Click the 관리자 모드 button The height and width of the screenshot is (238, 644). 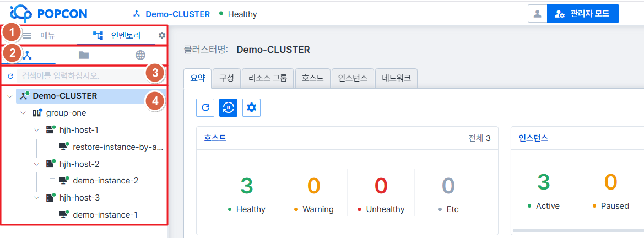[583, 14]
